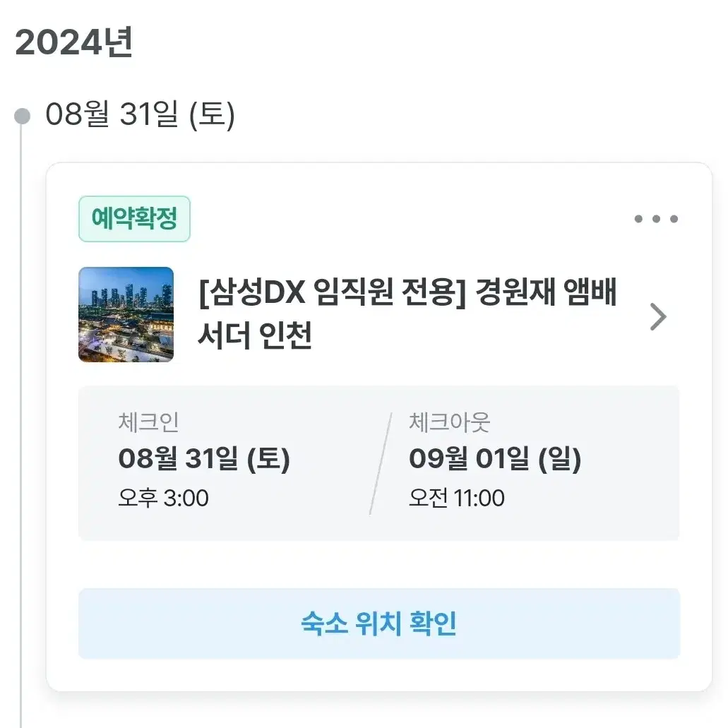Tap the right chevron beside hotel name
The width and height of the screenshot is (728, 728).
tap(658, 316)
